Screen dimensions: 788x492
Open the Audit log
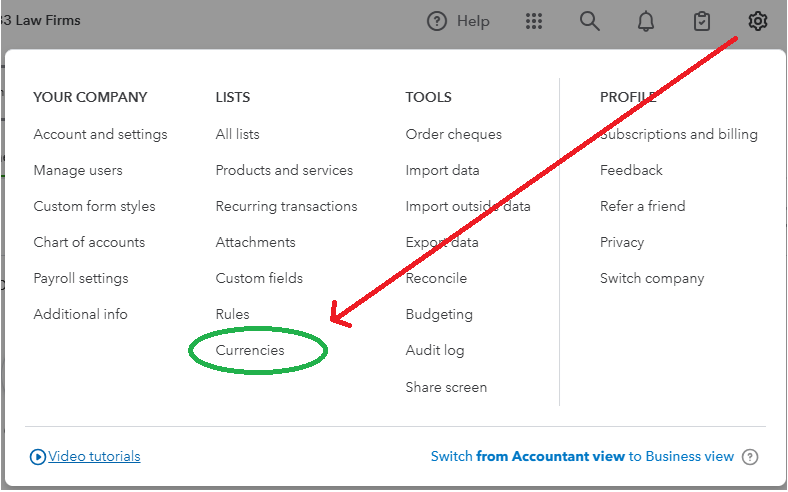coord(435,351)
